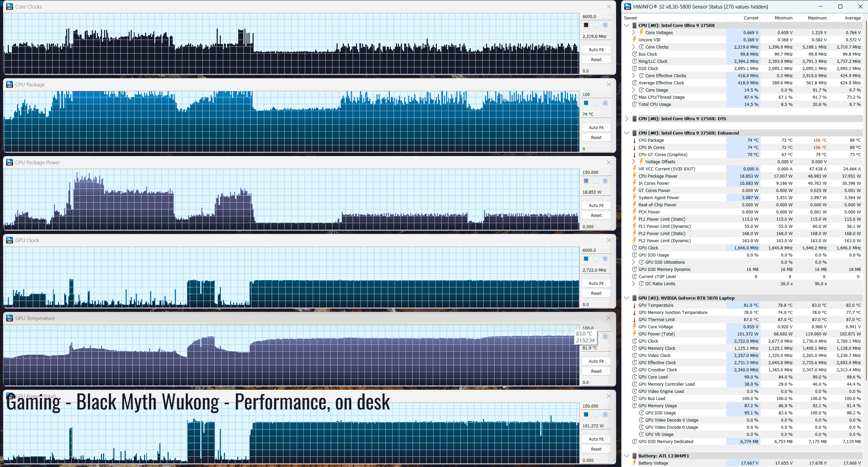Viewport: 868px width, 467px height.
Task: Expand the Core Clocks sensor subtree
Action: tap(634, 47)
